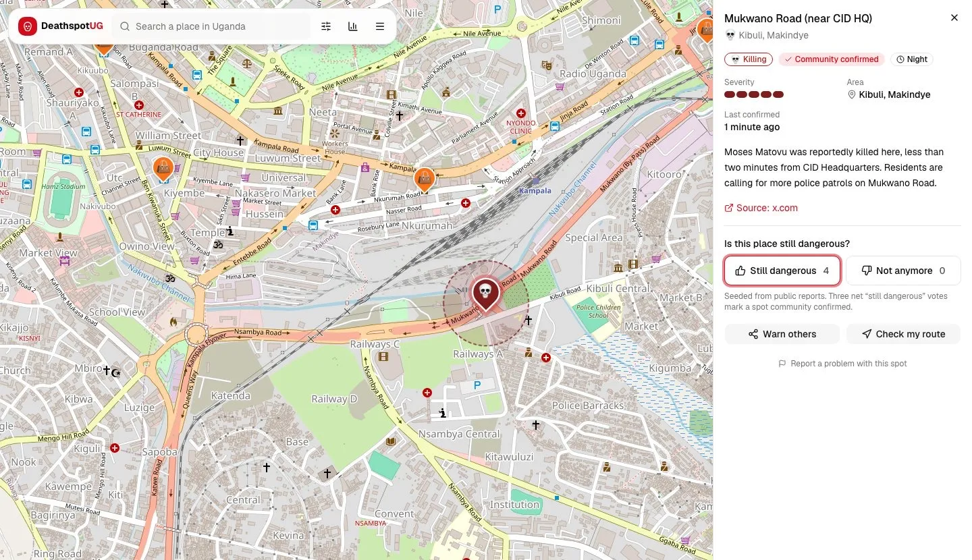972x560 pixels.
Task: Open the filter sliders in the top bar
Action: (x=326, y=26)
